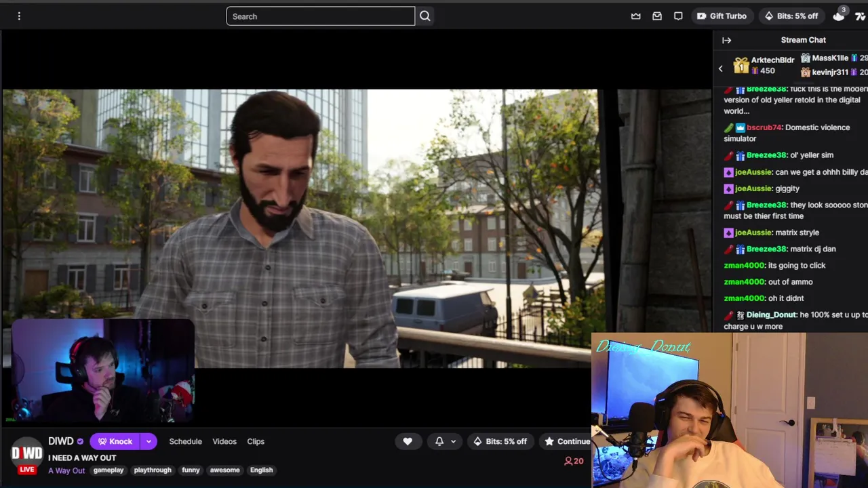
Task: Switch to the Videos tab
Action: (224, 441)
